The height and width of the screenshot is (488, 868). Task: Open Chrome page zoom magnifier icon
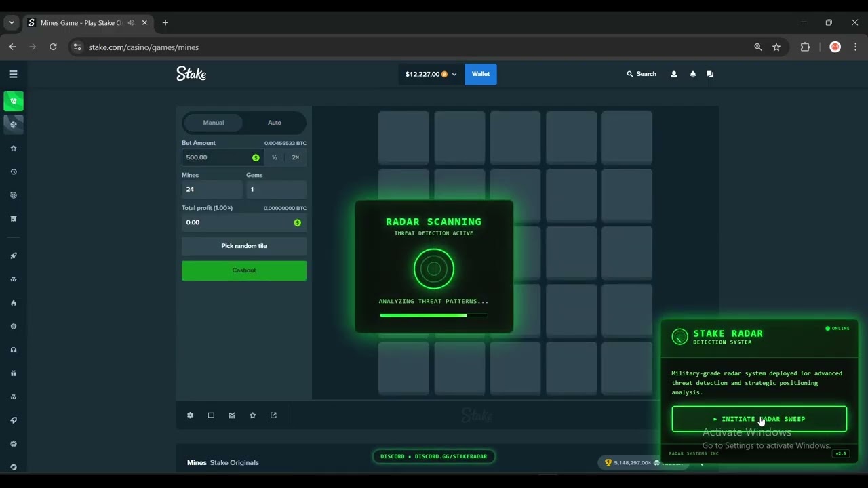758,47
